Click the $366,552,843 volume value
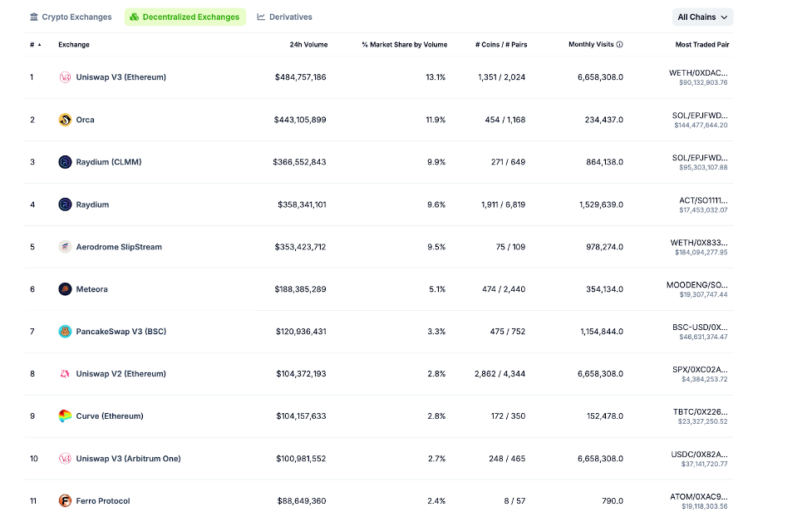The width and height of the screenshot is (812, 517). click(x=299, y=162)
